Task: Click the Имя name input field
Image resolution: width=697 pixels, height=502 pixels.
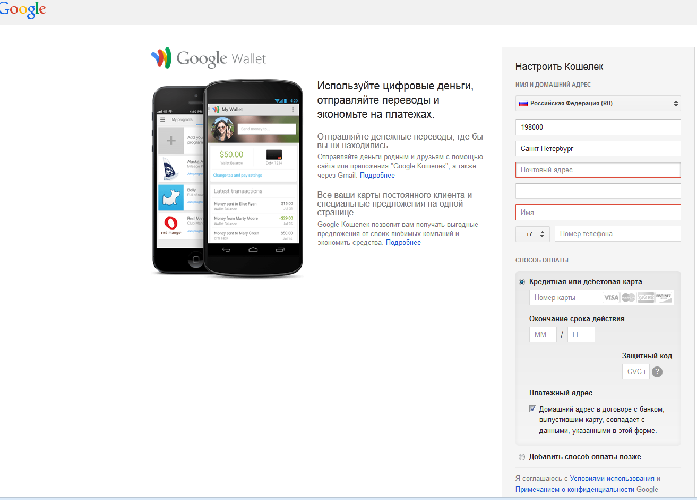Action: [598, 213]
